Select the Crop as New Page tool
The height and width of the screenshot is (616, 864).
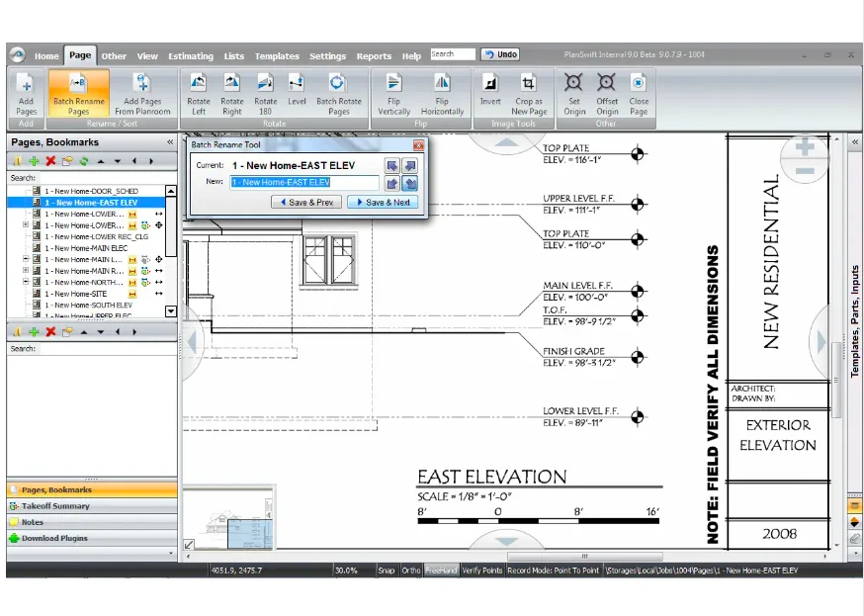coord(528,93)
